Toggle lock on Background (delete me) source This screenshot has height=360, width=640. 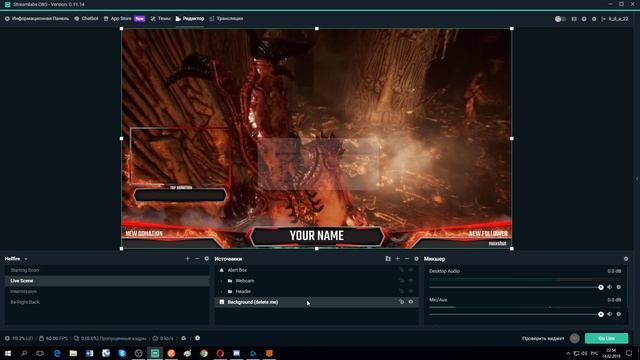tap(401, 302)
